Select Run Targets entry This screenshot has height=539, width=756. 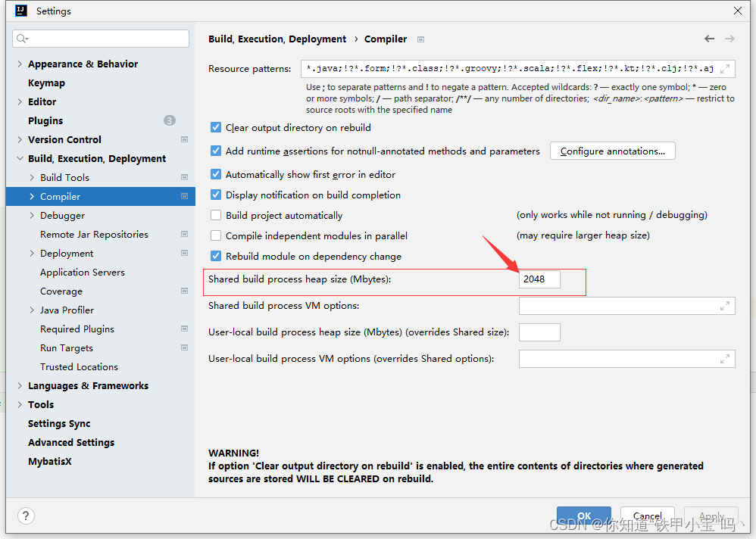pos(67,347)
